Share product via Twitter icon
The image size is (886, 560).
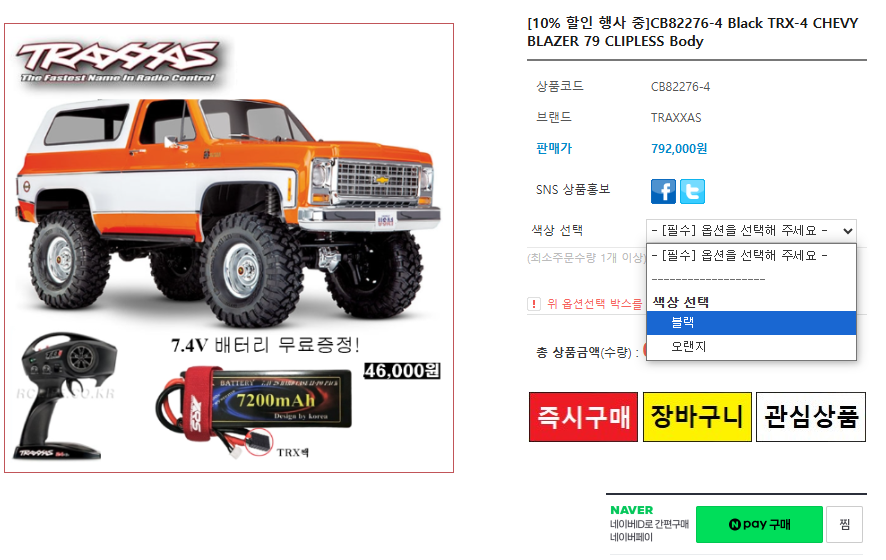click(692, 192)
